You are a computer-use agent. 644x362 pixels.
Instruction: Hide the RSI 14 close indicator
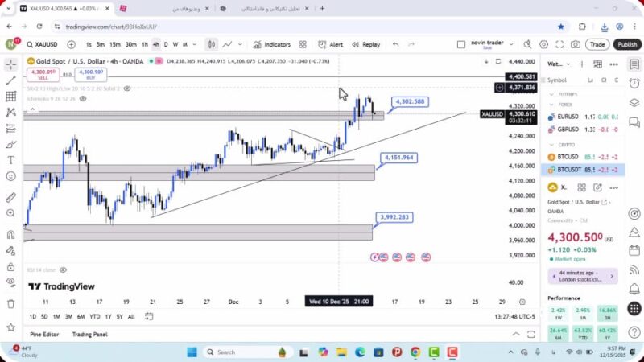point(63,270)
